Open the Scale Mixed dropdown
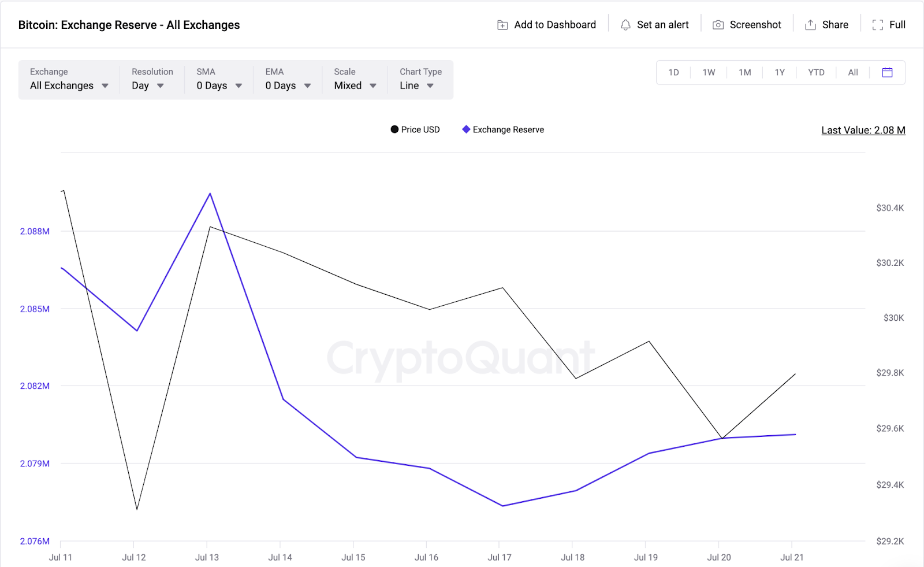This screenshot has width=924, height=567. [355, 79]
